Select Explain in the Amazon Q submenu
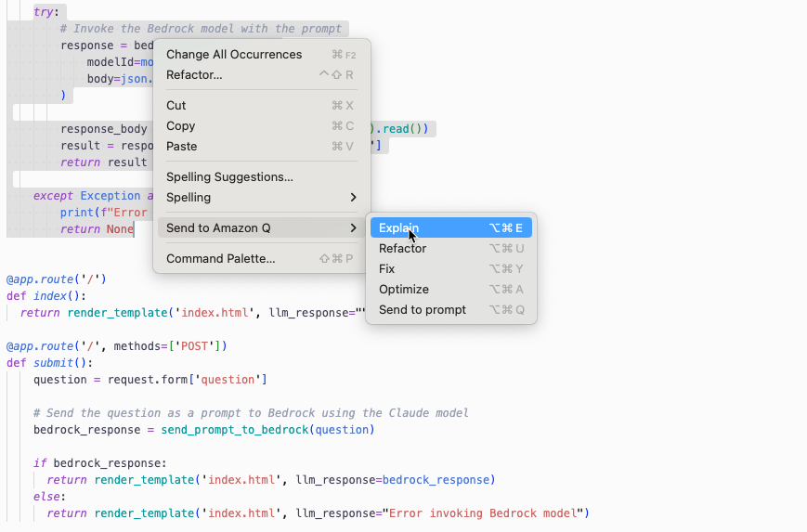The height and width of the screenshot is (532, 807). [399, 228]
